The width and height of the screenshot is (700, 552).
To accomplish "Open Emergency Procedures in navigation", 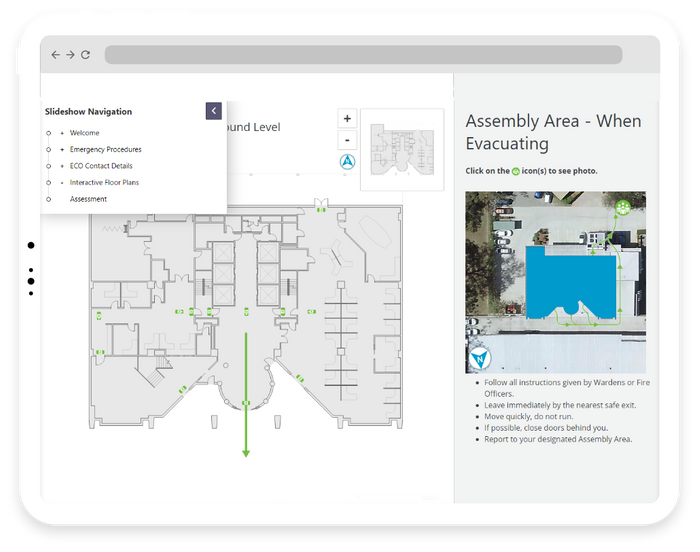I will click(105, 150).
